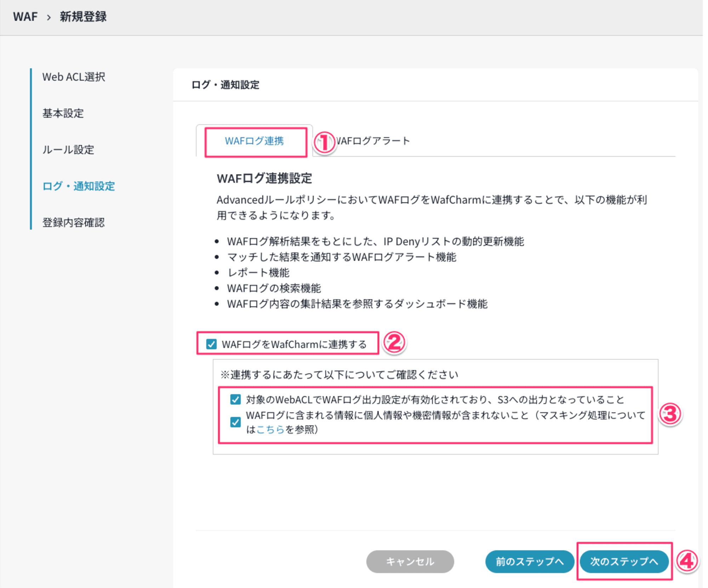The width and height of the screenshot is (708, 588).
Task: Select the ルール設定 step in sidebar
Action: point(68,150)
